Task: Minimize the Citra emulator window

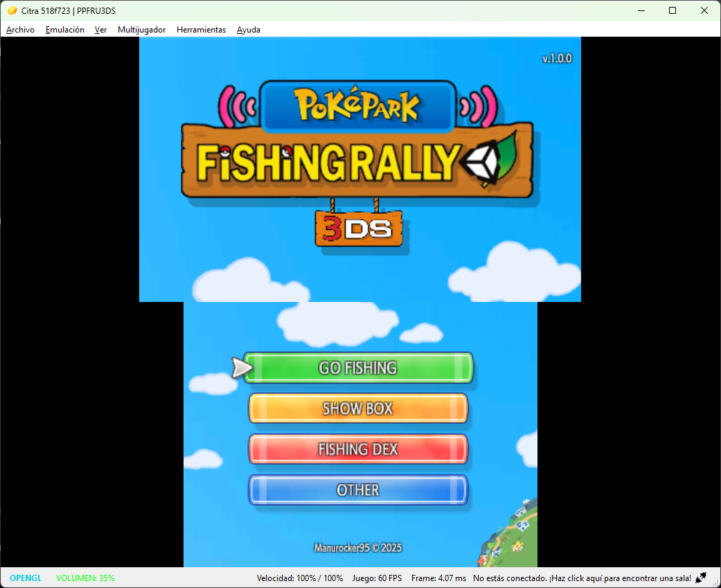Action: 640,10
